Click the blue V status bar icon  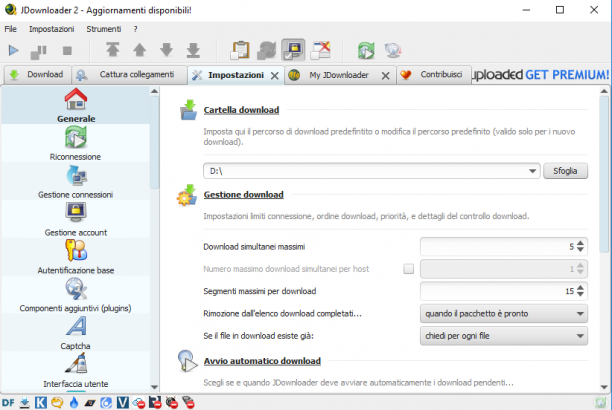(x=123, y=403)
